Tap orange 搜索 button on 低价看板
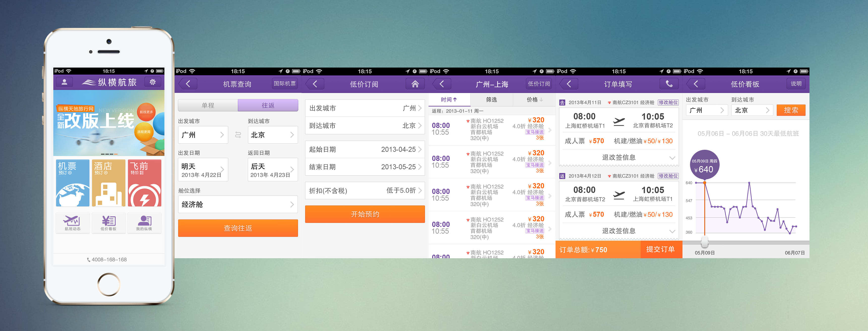The height and width of the screenshot is (331, 868). 791,110
